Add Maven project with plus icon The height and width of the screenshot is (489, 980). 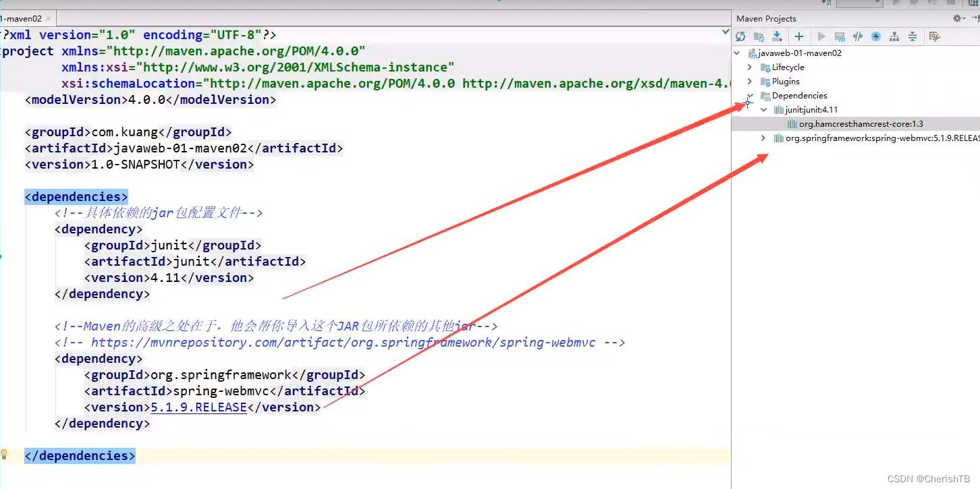pos(799,36)
